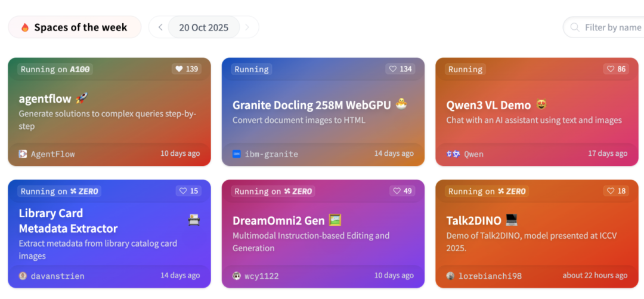Go to previous week with left chevron
This screenshot has height=299, width=644.
[x=160, y=27]
